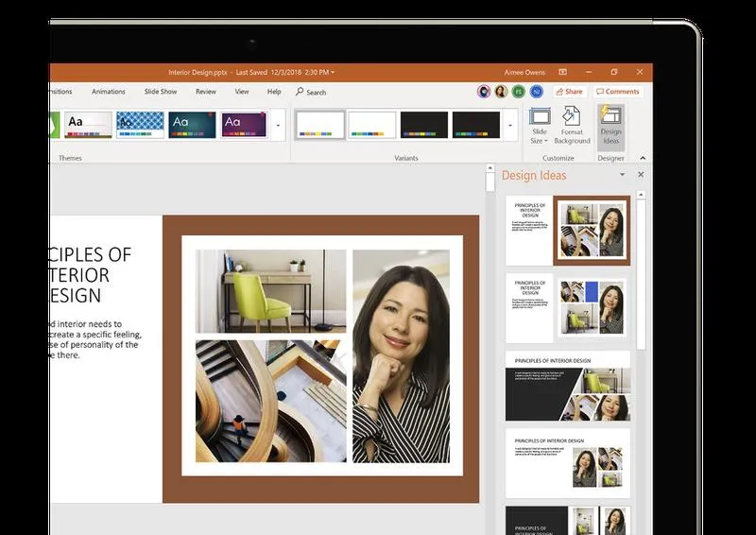Open the Slide Size options
Image resolution: width=756 pixels, height=535 pixels.
pos(540,126)
